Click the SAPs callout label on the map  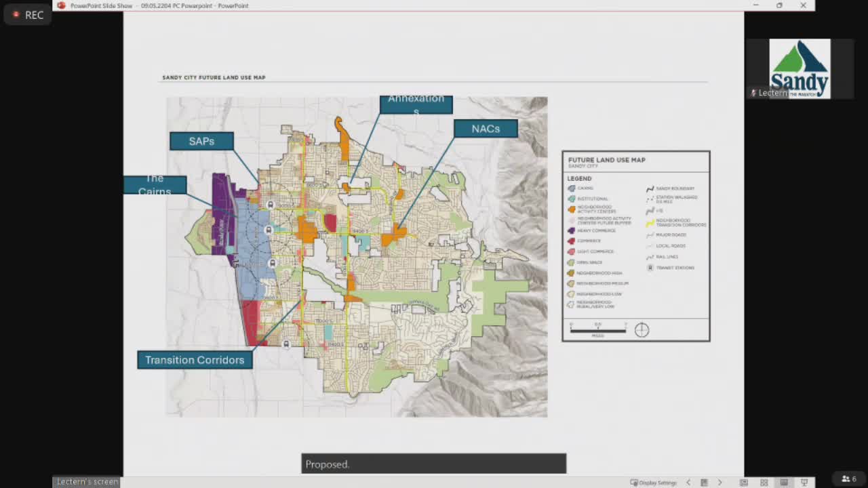tap(201, 141)
